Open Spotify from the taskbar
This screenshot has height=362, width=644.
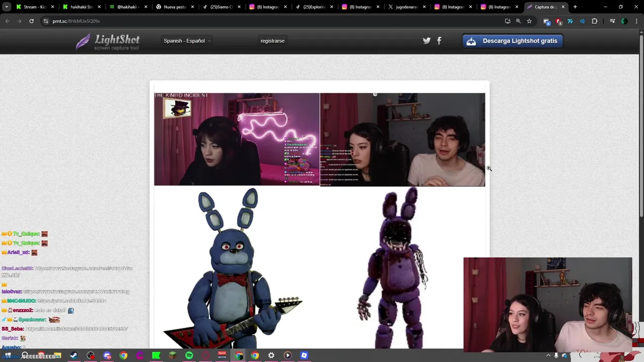tap(189, 355)
